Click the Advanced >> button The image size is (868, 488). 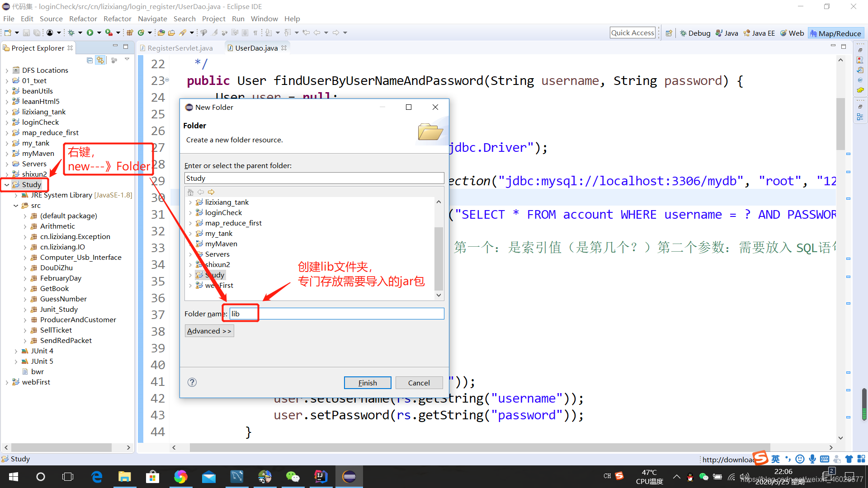click(x=209, y=331)
